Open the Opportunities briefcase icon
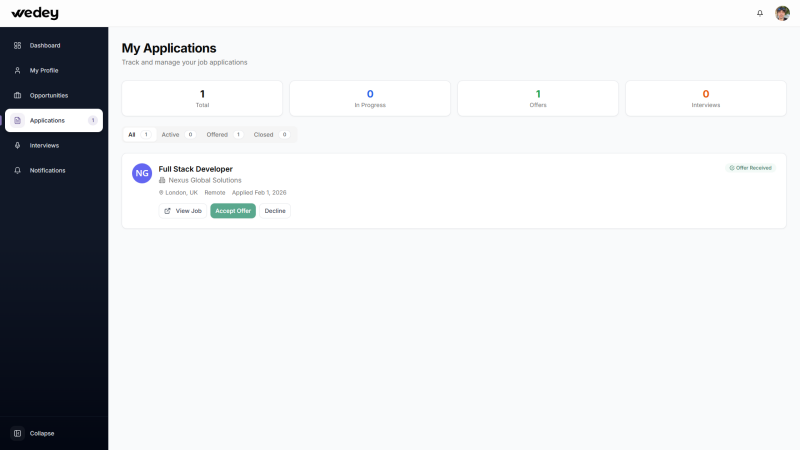Image resolution: width=800 pixels, height=450 pixels. coord(18,95)
